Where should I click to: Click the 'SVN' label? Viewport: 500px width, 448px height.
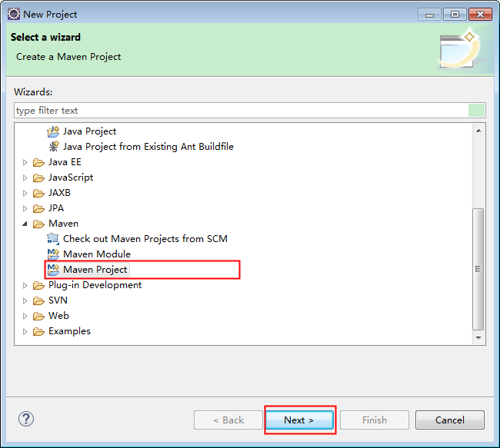click(58, 300)
